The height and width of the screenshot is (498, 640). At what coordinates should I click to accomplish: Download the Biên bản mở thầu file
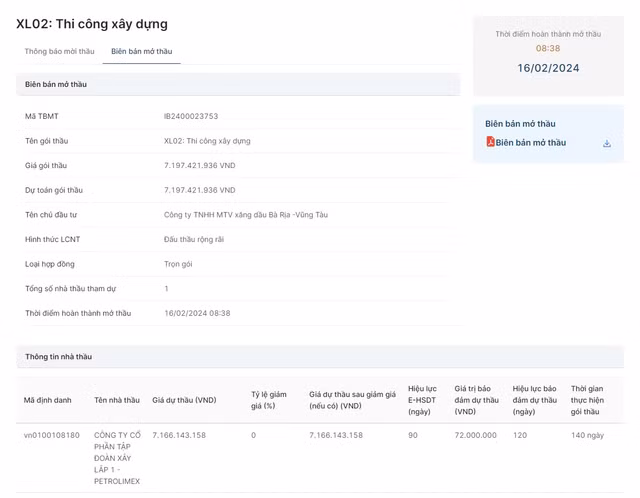(x=606, y=143)
